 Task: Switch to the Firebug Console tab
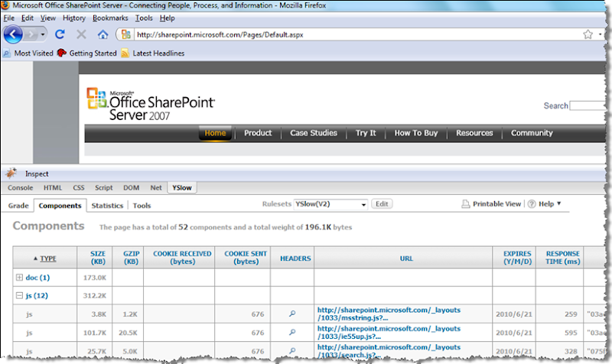(x=21, y=187)
